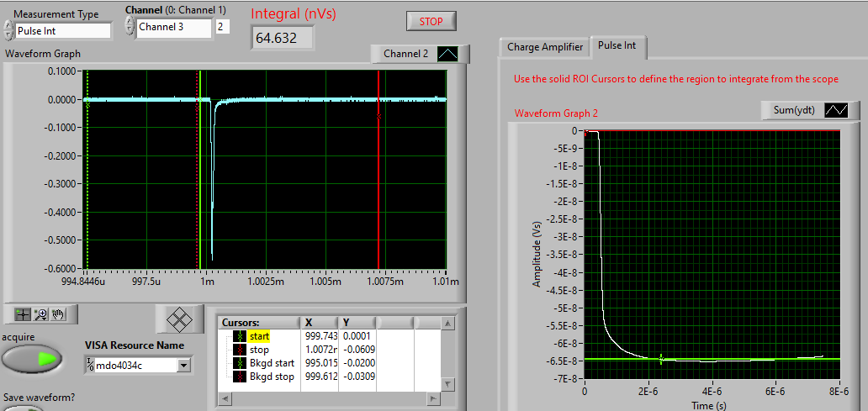This screenshot has height=411, width=868.
Task: Select the cursor movement crosshair tool
Action: (23, 314)
